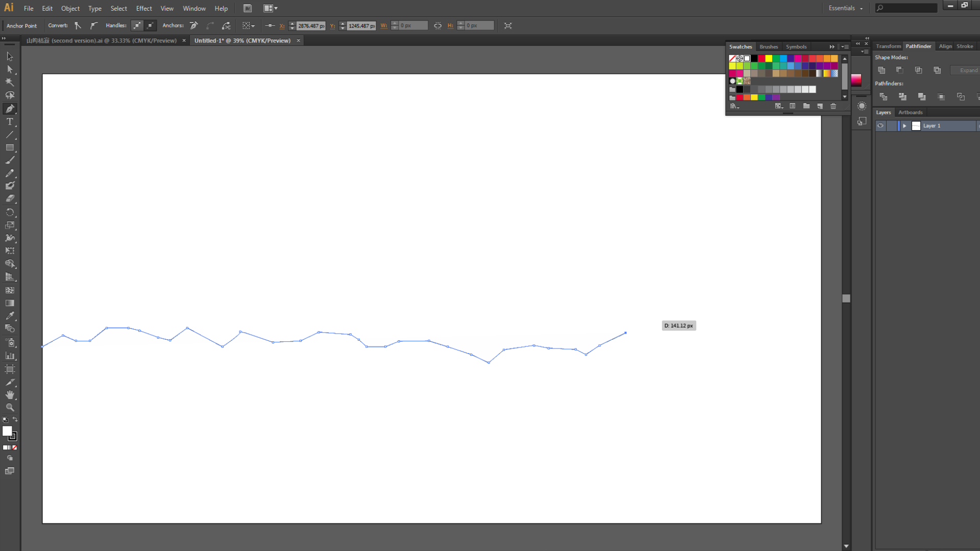Screen dimensions: 980x551
Task: Expand the Swatches panel flyout menu
Action: (x=845, y=46)
